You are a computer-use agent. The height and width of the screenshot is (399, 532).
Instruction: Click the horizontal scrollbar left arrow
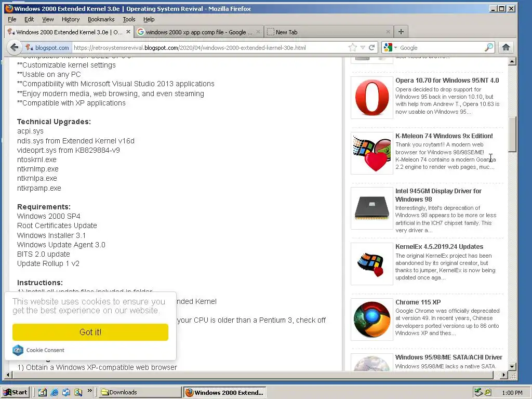[7, 375]
